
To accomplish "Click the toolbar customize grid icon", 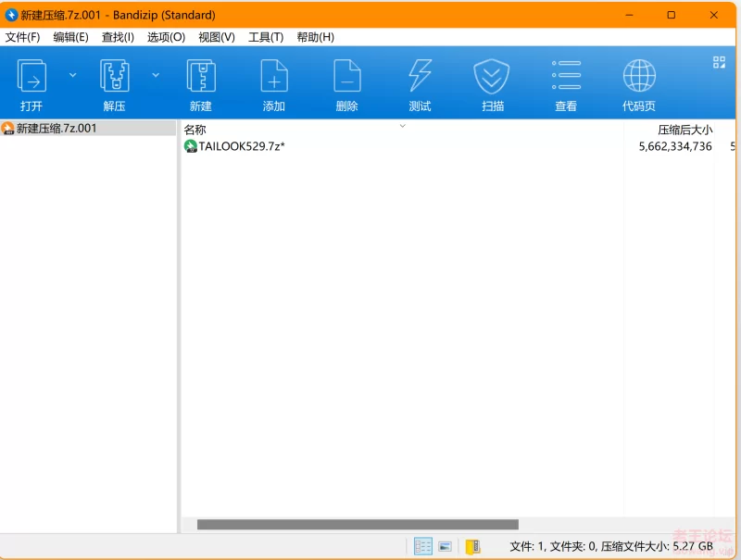I will (x=719, y=62).
